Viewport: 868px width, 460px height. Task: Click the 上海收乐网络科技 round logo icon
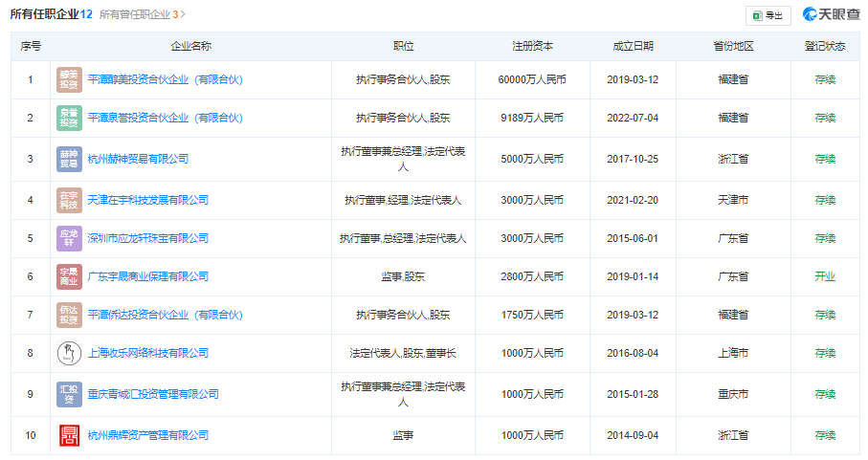tap(69, 353)
